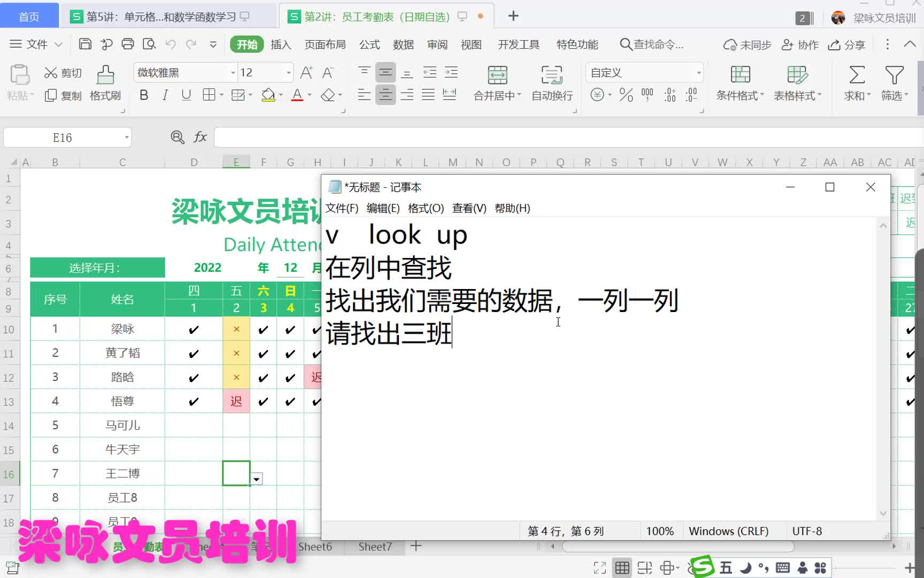
Task: Switch to the Sheet7 worksheet tab
Action: (x=375, y=546)
